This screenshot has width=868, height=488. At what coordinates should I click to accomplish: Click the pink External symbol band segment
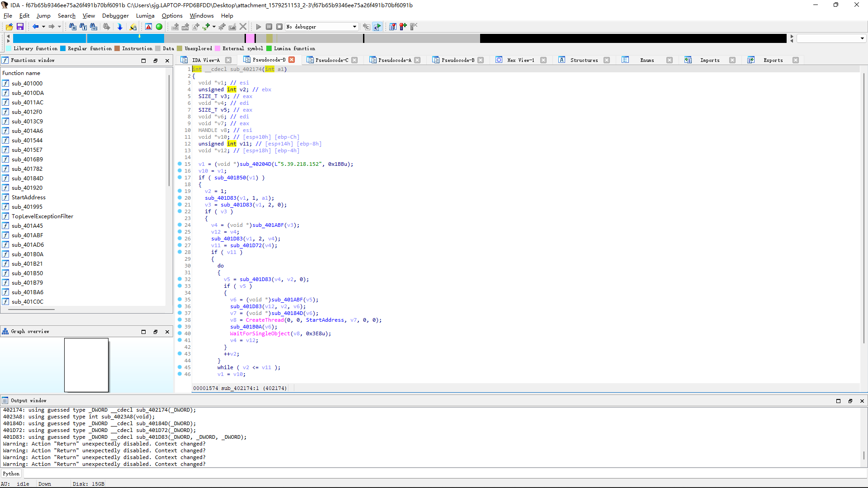(250, 39)
